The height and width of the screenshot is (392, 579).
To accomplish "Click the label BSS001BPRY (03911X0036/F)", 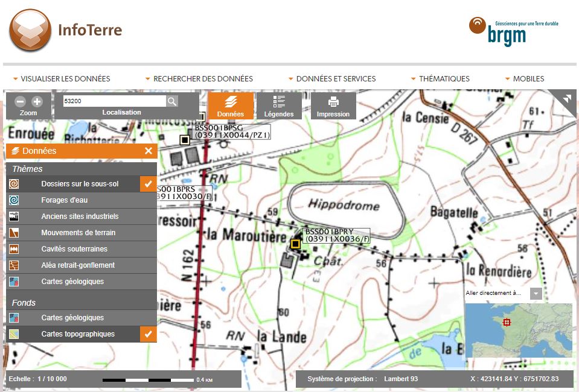I will click(337, 236).
